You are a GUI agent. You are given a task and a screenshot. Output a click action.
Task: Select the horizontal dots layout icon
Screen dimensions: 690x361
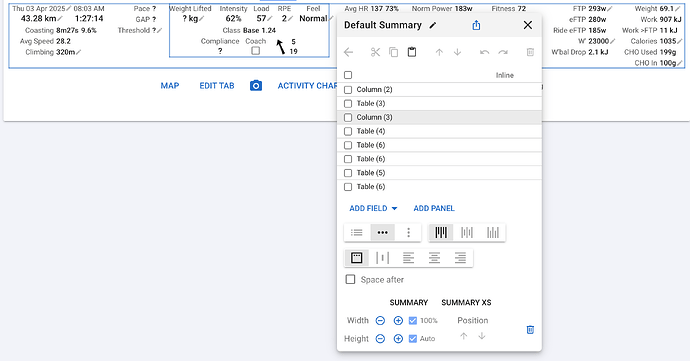[382, 232]
